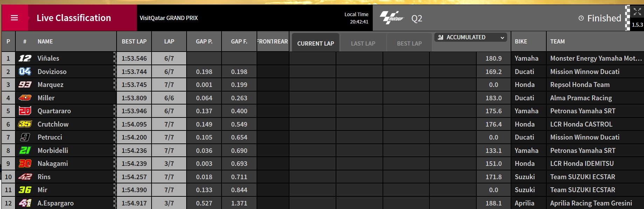This screenshot has width=644, height=209.
Task: Click VisitQatar GRAND PRIX title
Action: coord(169,18)
